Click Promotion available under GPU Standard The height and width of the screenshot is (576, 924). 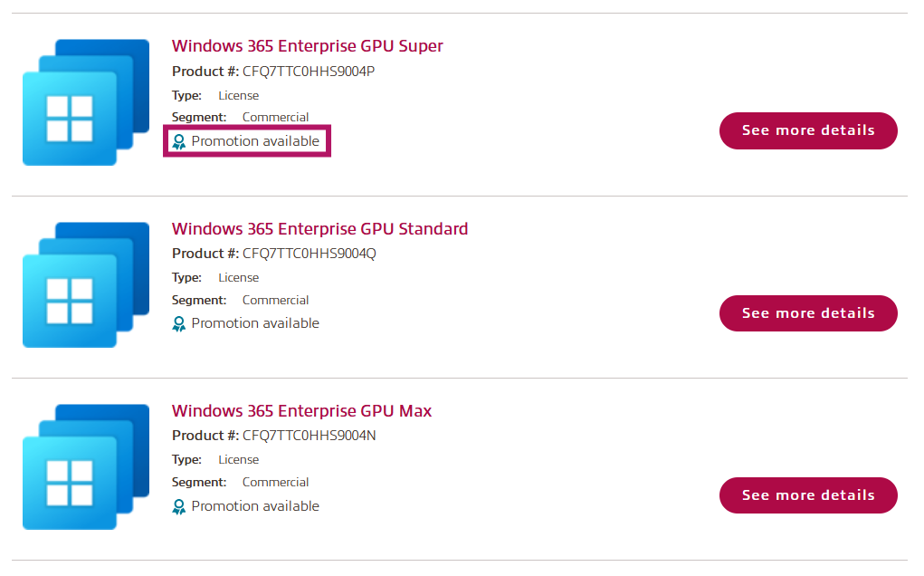254,322
